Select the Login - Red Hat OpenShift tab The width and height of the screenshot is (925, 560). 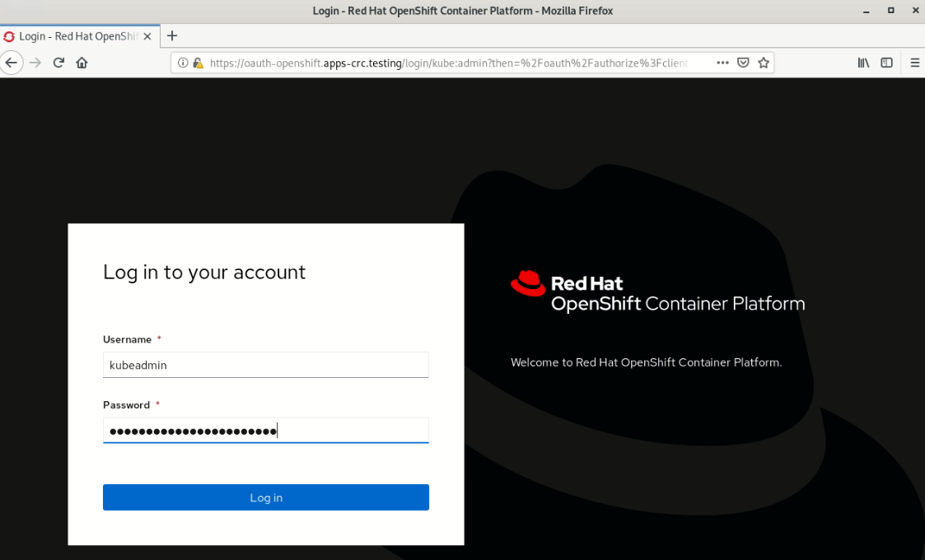[x=80, y=36]
